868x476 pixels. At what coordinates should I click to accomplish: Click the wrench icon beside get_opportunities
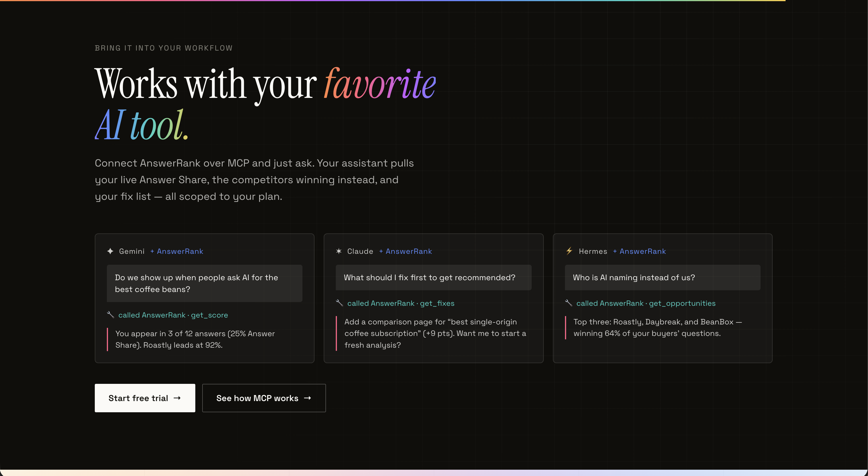coord(568,303)
